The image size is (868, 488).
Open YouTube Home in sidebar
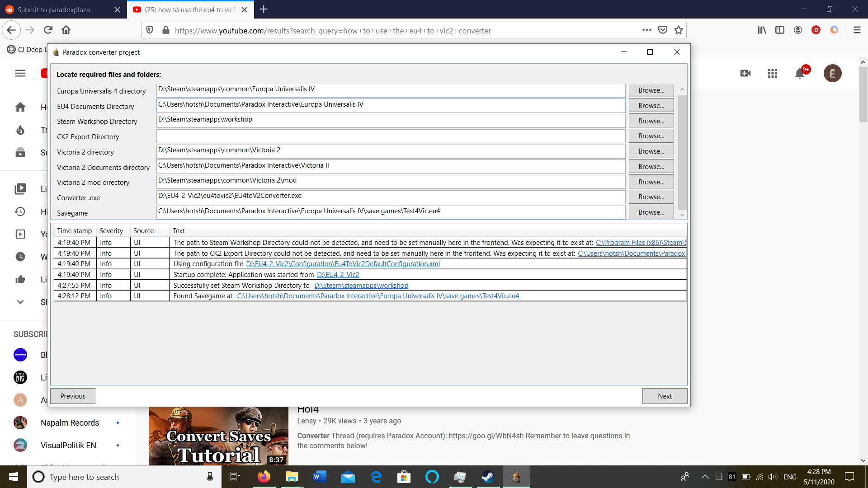20,107
